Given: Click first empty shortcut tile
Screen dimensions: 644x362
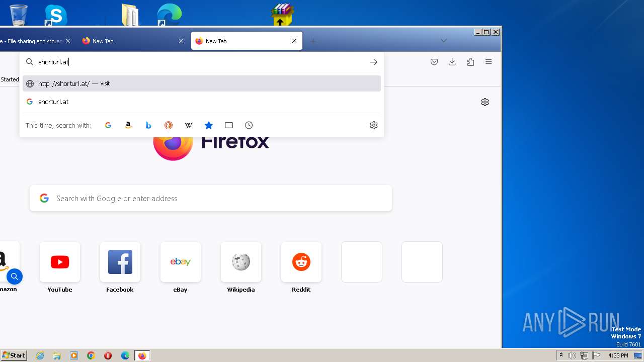Looking at the screenshot, I should pyautogui.click(x=362, y=262).
